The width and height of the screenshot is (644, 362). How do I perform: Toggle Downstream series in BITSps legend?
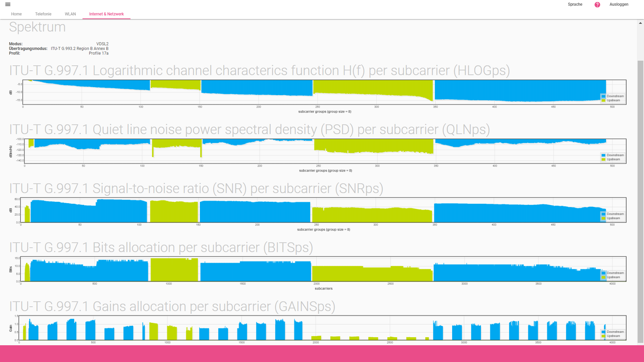point(615,273)
